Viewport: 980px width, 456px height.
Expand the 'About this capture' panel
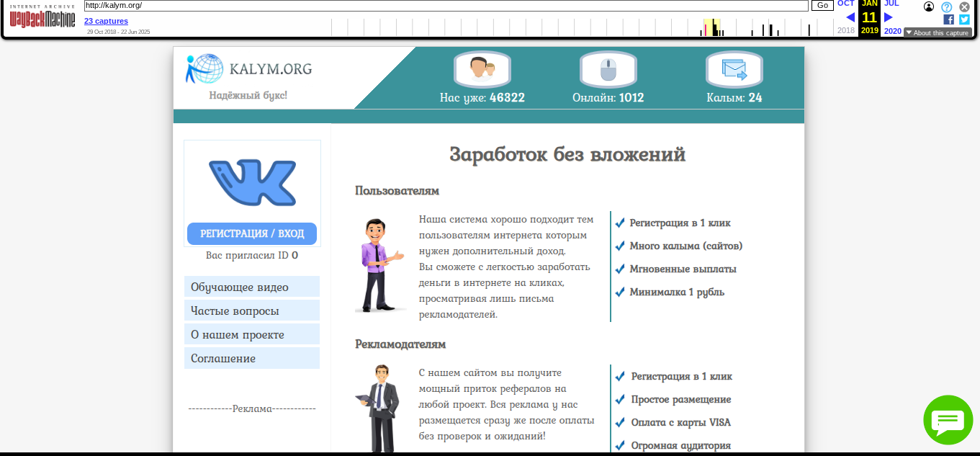click(938, 32)
